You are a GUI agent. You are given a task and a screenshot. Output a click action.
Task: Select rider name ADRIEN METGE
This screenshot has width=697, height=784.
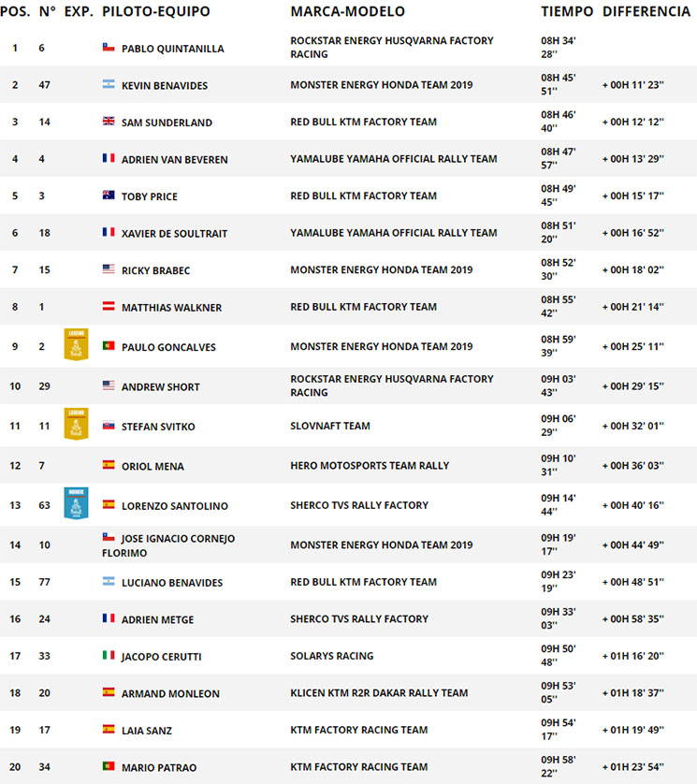pyautogui.click(x=157, y=620)
